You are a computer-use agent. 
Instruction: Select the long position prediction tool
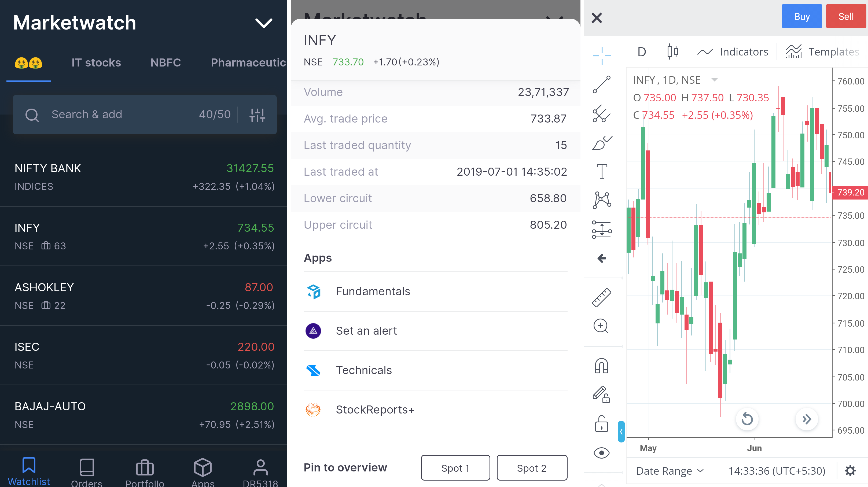point(602,230)
